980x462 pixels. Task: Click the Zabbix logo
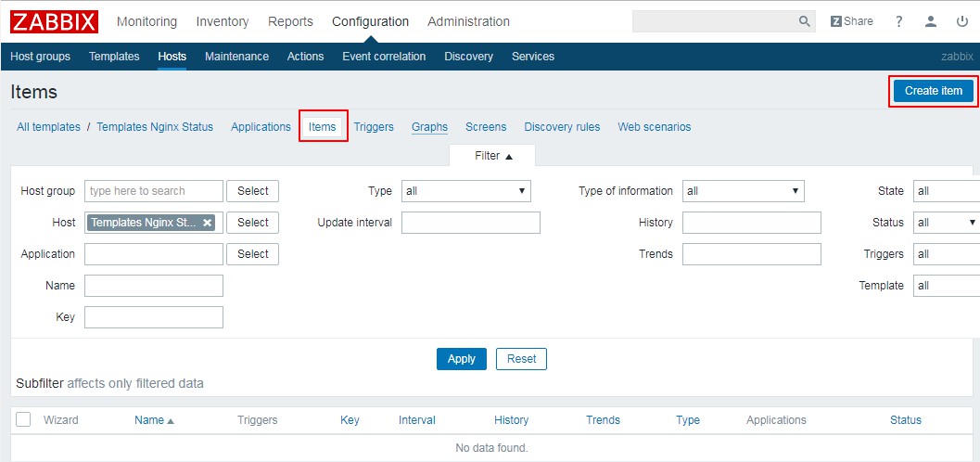(55, 21)
